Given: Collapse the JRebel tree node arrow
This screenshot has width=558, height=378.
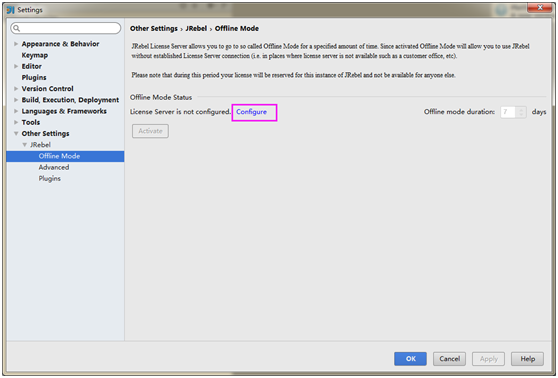Looking at the screenshot, I should coord(25,145).
